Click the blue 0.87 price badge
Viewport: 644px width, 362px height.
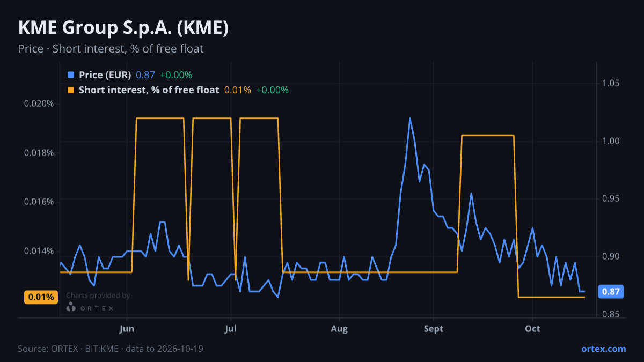610,292
